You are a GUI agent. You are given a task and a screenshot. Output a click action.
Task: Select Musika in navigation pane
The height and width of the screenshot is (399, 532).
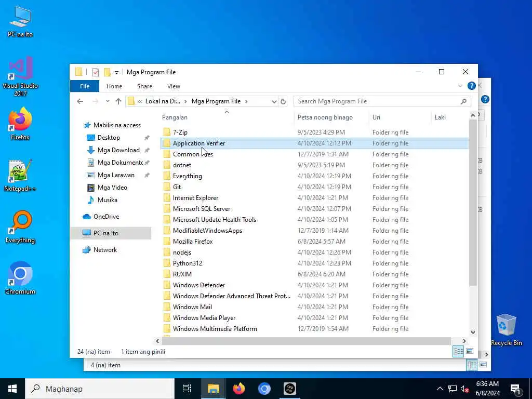click(x=107, y=200)
